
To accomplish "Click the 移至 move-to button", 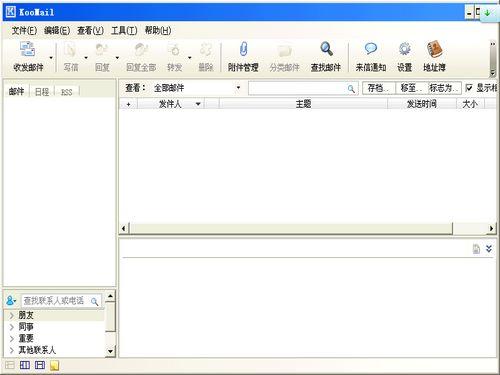I will coord(412,88).
